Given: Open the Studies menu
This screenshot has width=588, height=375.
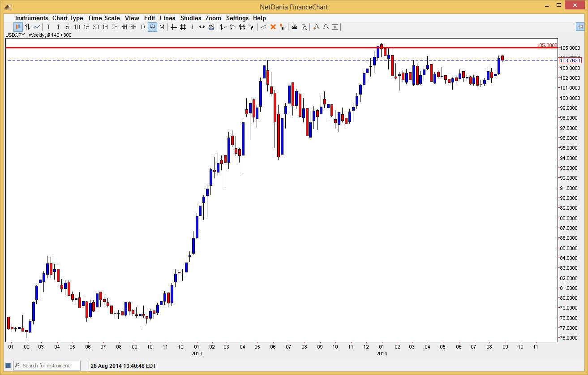Looking at the screenshot, I should click(191, 18).
